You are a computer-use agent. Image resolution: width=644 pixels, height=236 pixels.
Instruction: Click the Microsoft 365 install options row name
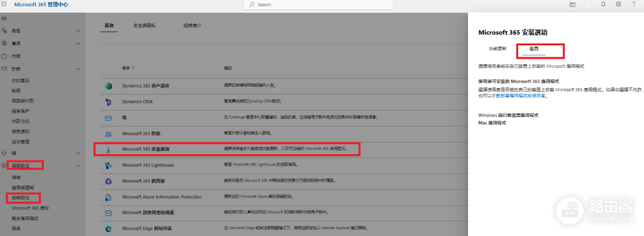(146, 149)
